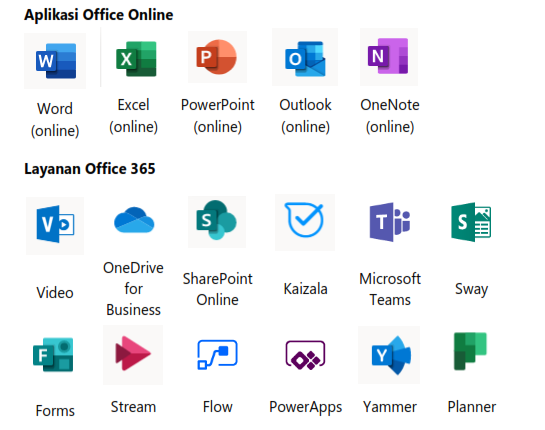Viewport: 545px width, 430px height.
Task: Click the "Stream" text label
Action: [x=133, y=407]
